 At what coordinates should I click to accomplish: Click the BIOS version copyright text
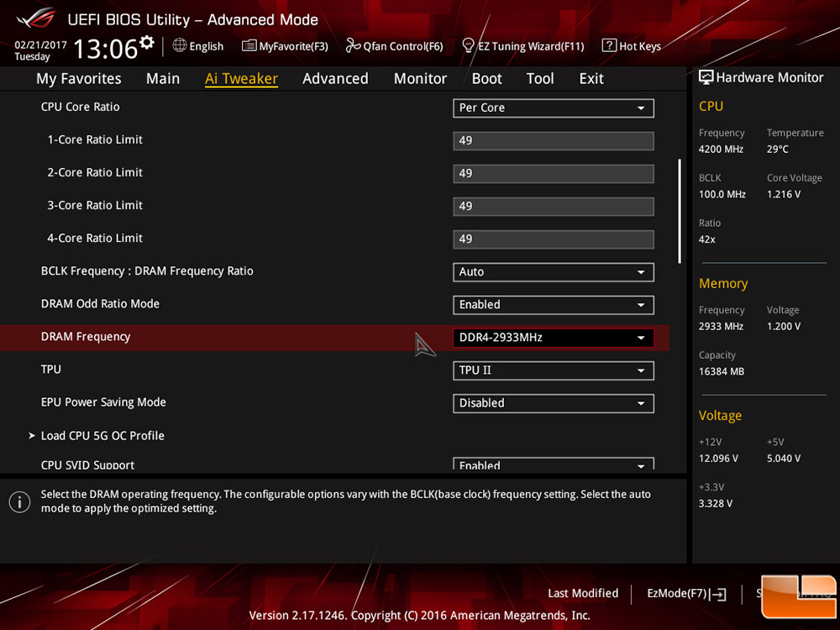[419, 616]
